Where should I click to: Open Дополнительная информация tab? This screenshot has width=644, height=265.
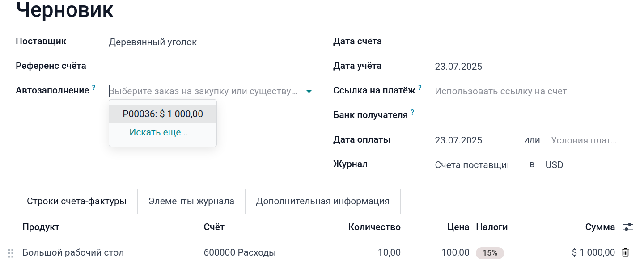(322, 201)
